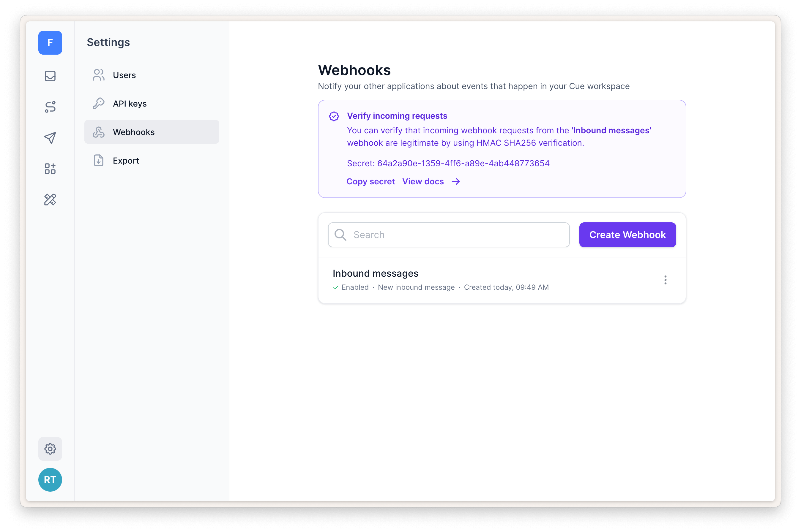Click the magnifier icon in search box
Viewport: 801px width, 532px height.
[340, 235]
